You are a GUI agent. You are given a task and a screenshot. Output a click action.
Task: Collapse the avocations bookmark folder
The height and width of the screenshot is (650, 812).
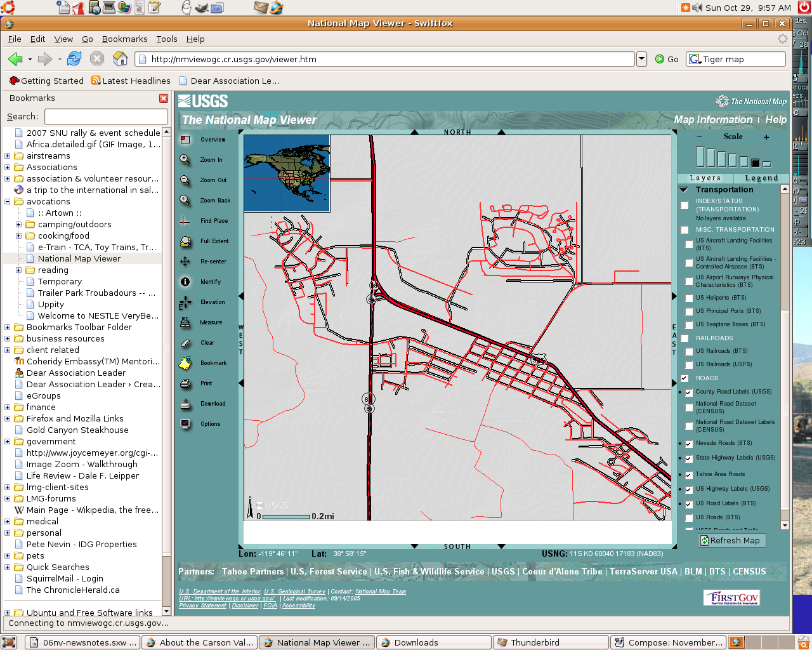coord(8,202)
